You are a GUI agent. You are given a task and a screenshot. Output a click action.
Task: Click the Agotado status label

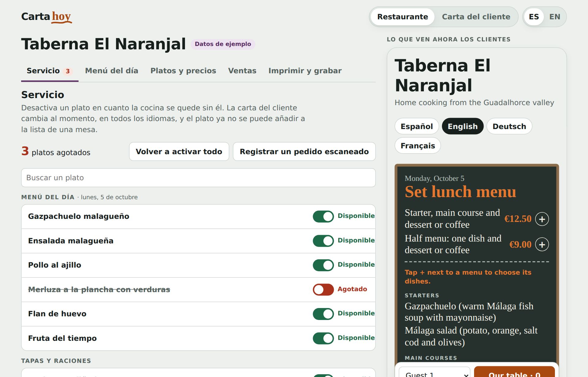point(352,289)
